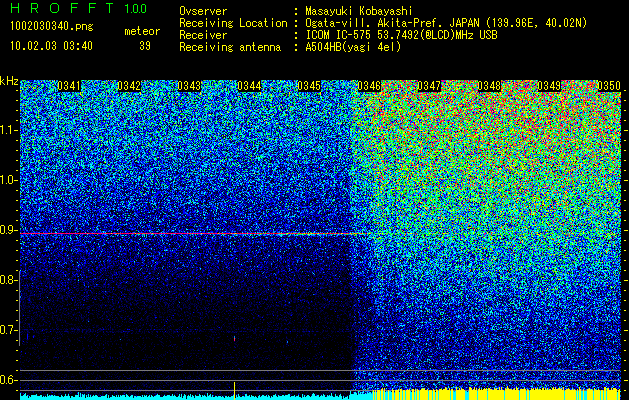Click the 0345 time marker
The height and width of the screenshot is (400, 629).
[309, 86]
